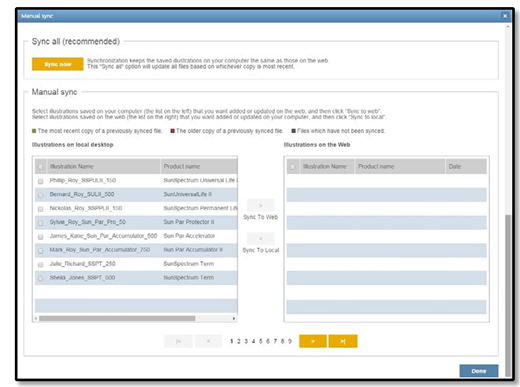Click the first page pagination button
Screen dimensions: 520x387
tap(178, 341)
